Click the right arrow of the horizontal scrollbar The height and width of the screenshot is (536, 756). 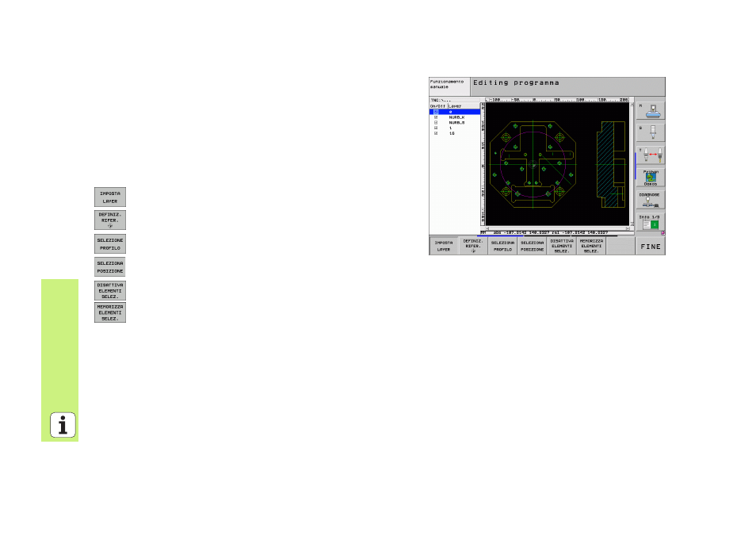pyautogui.click(x=628, y=228)
